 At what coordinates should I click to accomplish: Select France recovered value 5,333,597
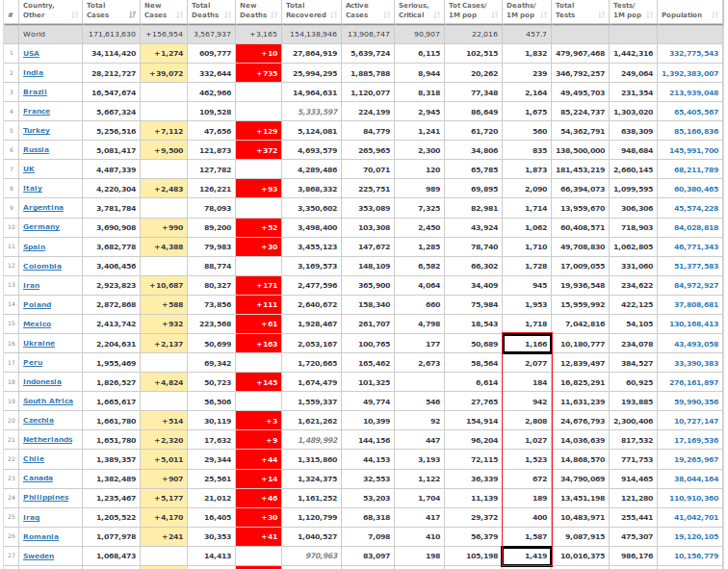[318, 112]
